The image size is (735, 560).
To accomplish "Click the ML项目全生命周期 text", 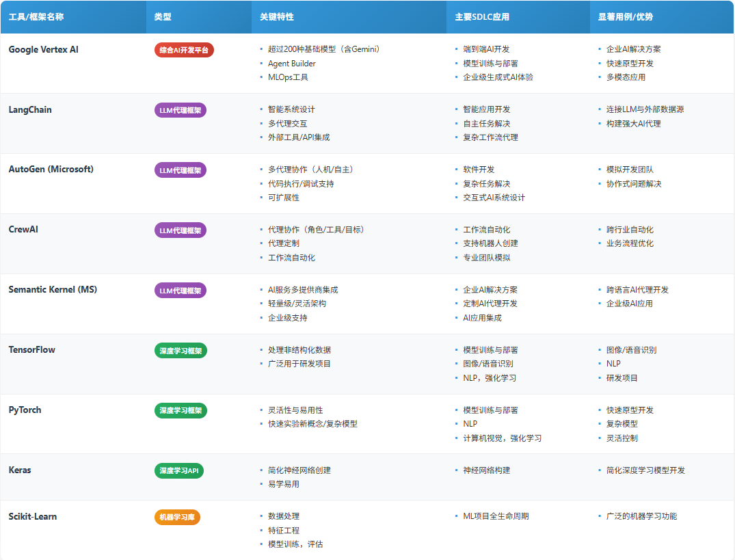I will (496, 516).
